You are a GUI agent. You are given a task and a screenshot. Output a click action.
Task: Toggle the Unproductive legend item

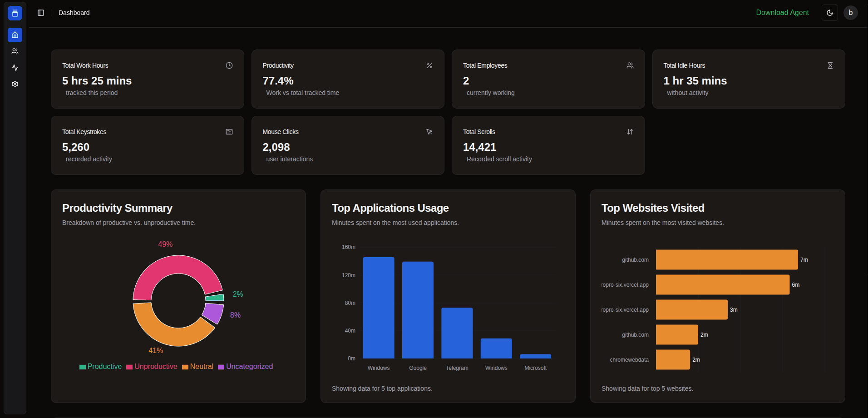coord(152,367)
